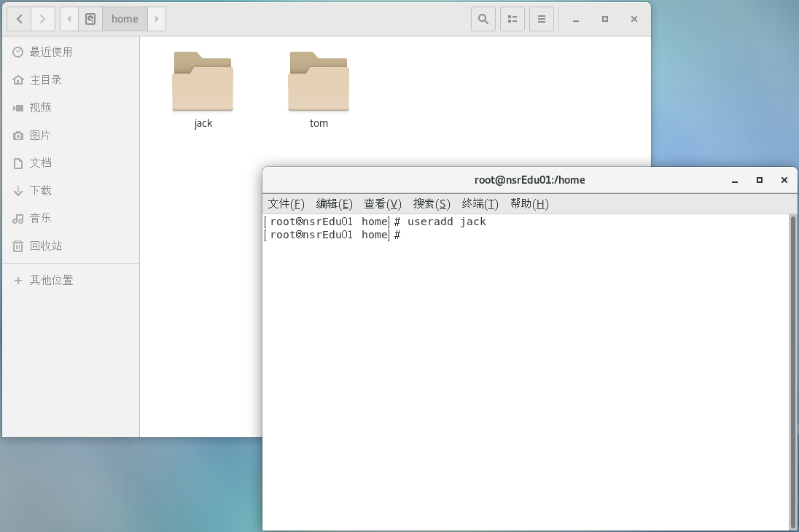Open terminal File menu (文件)
The height and width of the screenshot is (532, 799).
(286, 204)
